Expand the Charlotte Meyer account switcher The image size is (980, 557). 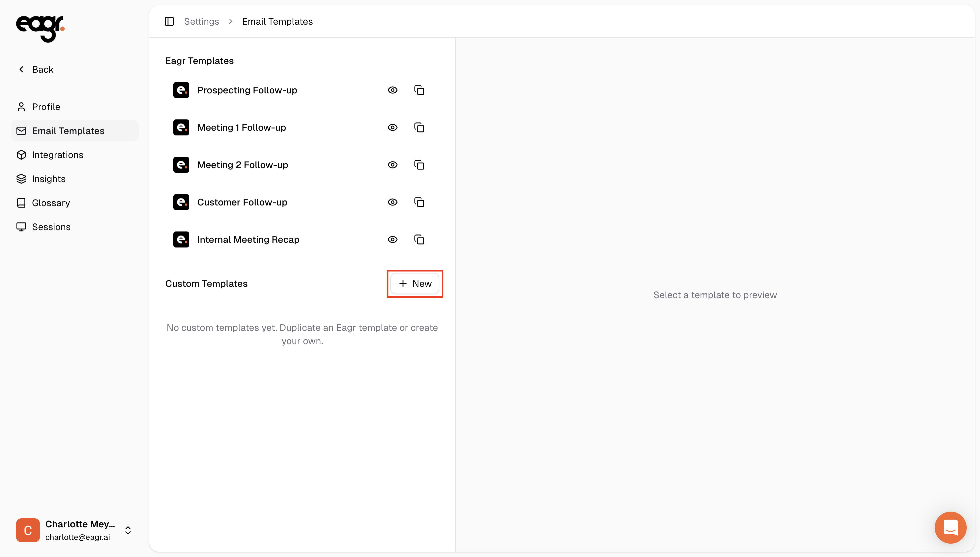coord(128,530)
